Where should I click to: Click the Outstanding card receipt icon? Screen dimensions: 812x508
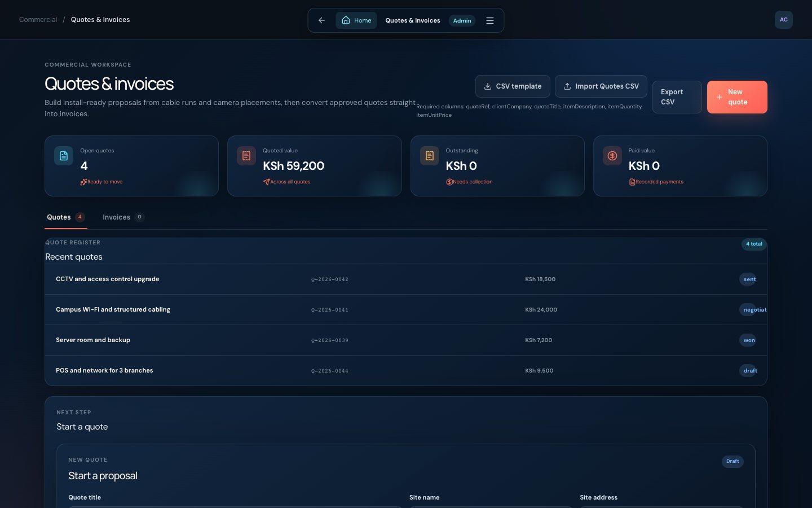[x=430, y=156]
